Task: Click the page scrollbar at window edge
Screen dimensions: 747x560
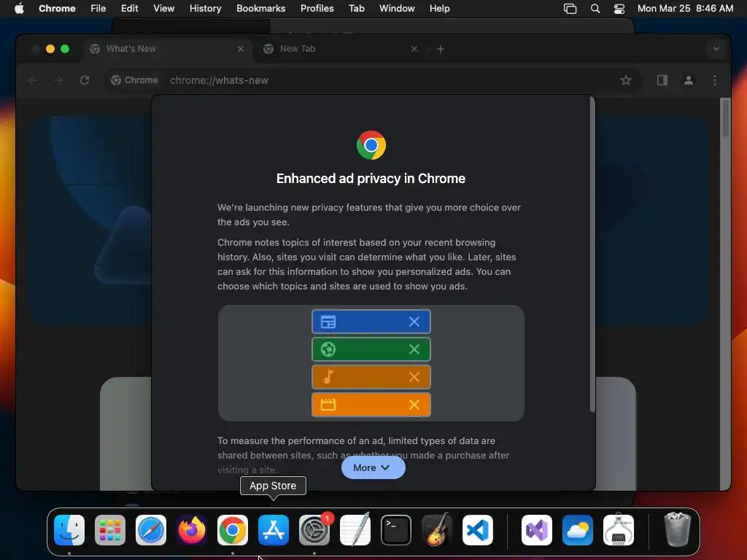Action: [725, 118]
